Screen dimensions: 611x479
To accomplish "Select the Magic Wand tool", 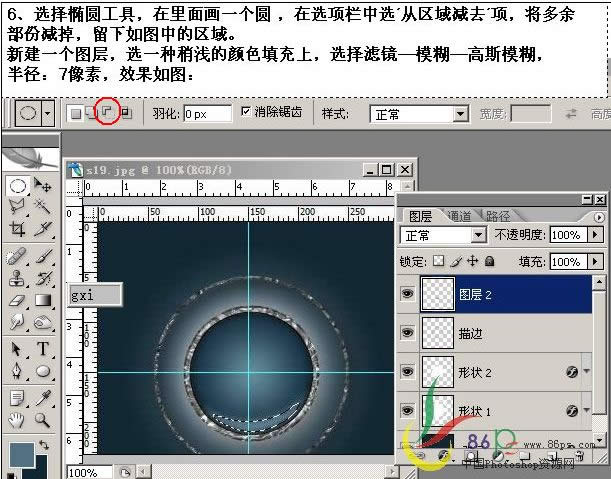I will (44, 207).
